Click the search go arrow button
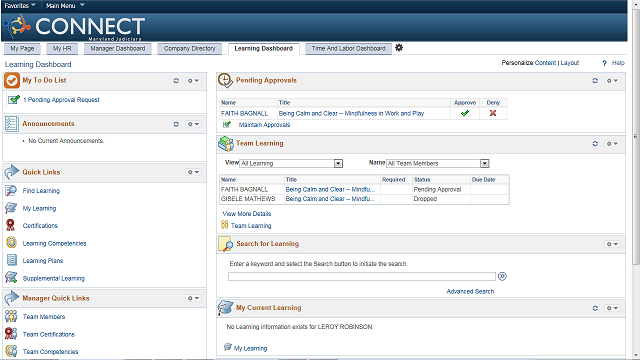Screen dimensions: 640x360 click(x=502, y=276)
